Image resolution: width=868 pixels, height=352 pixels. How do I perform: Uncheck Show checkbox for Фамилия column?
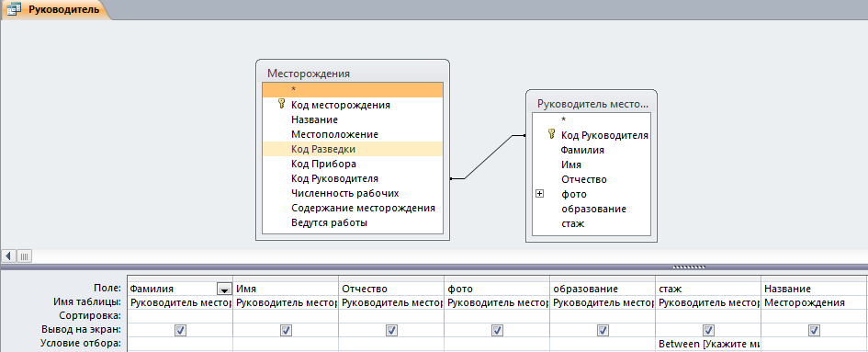(180, 330)
